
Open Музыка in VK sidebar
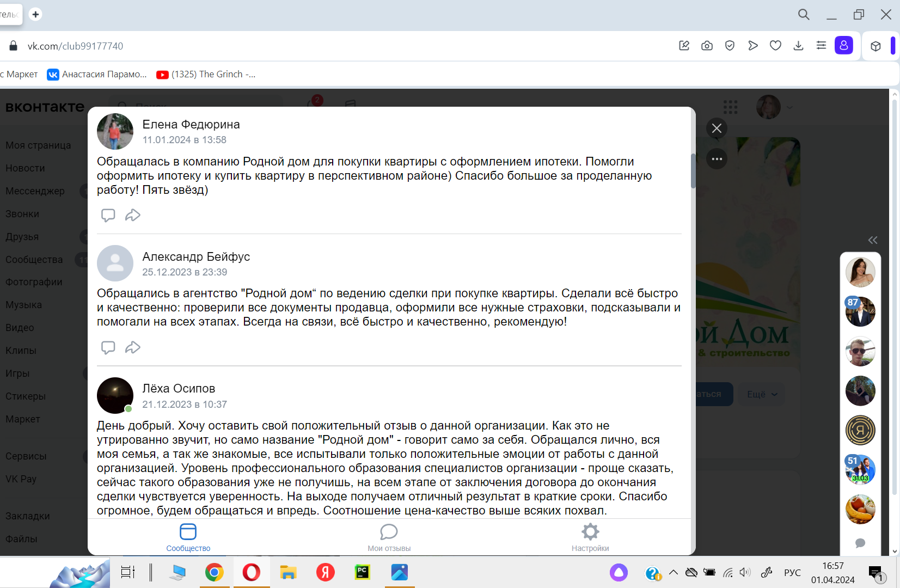point(23,305)
